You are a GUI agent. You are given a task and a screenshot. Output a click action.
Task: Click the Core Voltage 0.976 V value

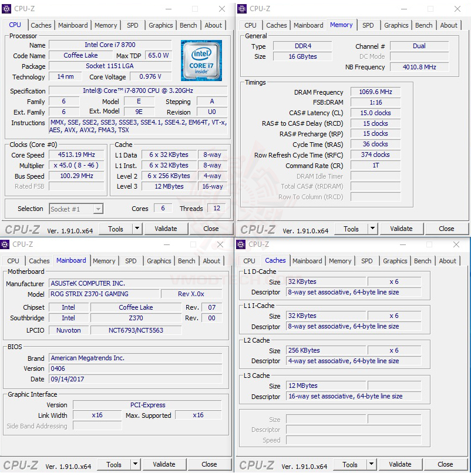pyautogui.click(x=150, y=76)
